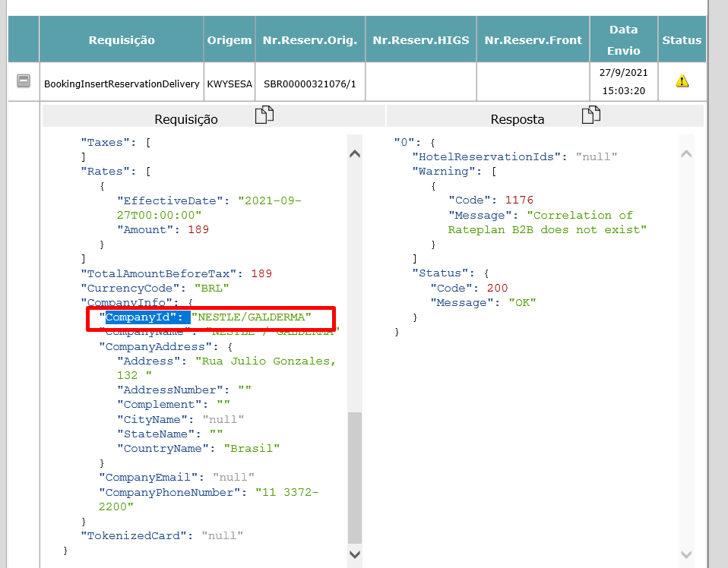This screenshot has height=568, width=728.
Task: Click the "EffectiveDate" key
Action: point(173,200)
